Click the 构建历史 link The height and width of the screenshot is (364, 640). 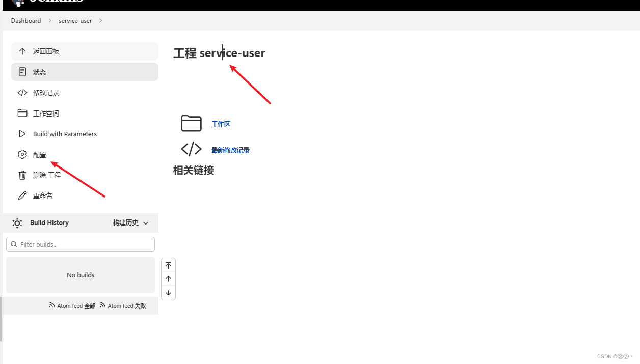coord(126,222)
